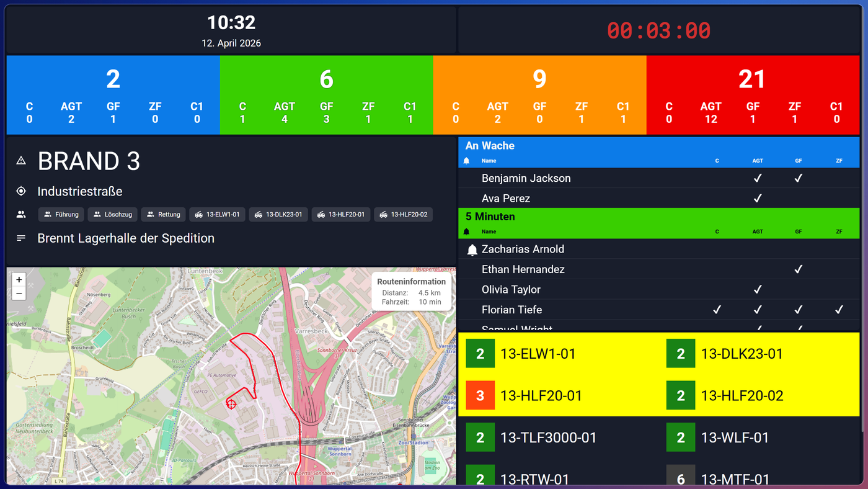The width and height of the screenshot is (868, 489).
Task: Click status badge 2 of 13-HLF20-02
Action: [x=681, y=395]
